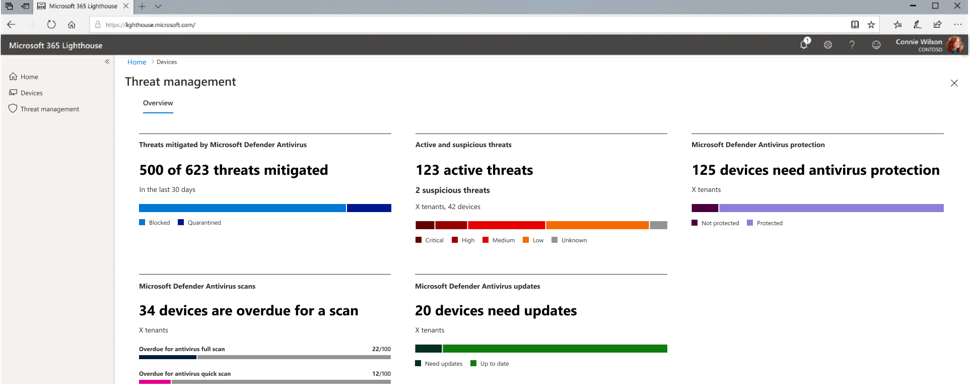Click the 2 suspicious threats text
Viewport: 970px width, 384px height.
point(452,190)
